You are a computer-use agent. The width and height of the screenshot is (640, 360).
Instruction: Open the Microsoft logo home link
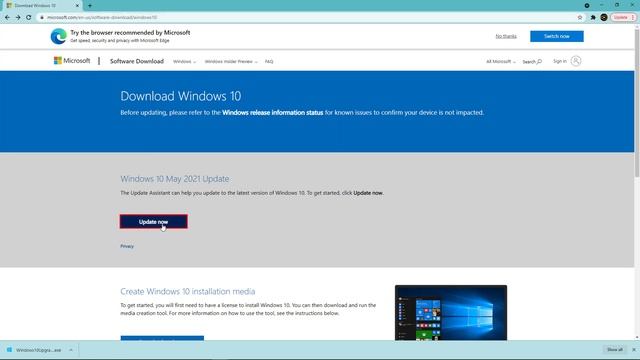72,61
